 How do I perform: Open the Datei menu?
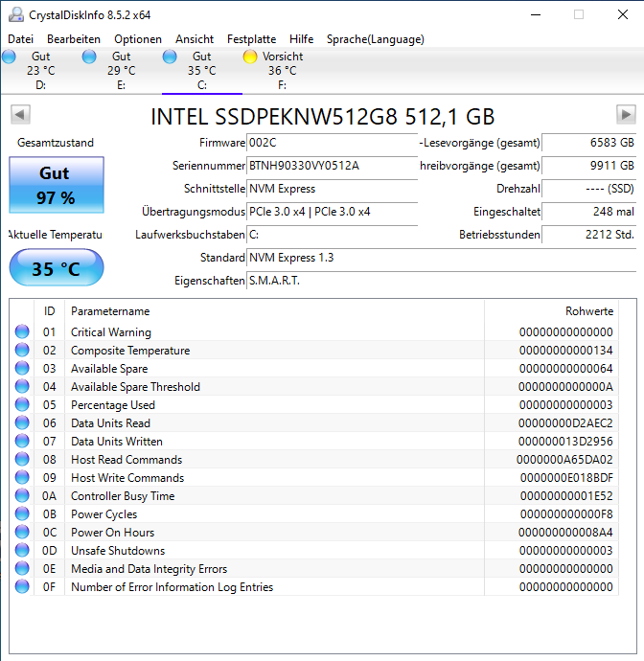(x=20, y=39)
